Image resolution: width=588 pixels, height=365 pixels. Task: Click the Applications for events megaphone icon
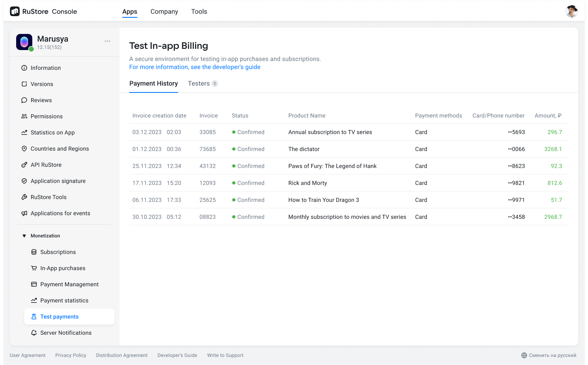tap(24, 213)
